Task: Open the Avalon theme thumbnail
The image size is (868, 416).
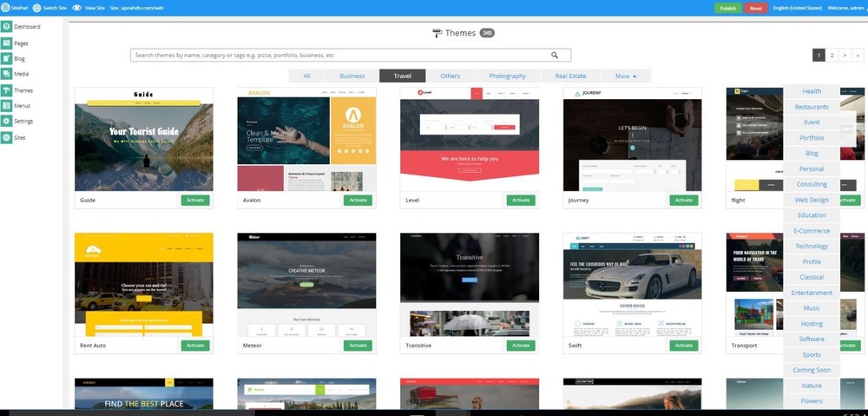Action: (306, 139)
